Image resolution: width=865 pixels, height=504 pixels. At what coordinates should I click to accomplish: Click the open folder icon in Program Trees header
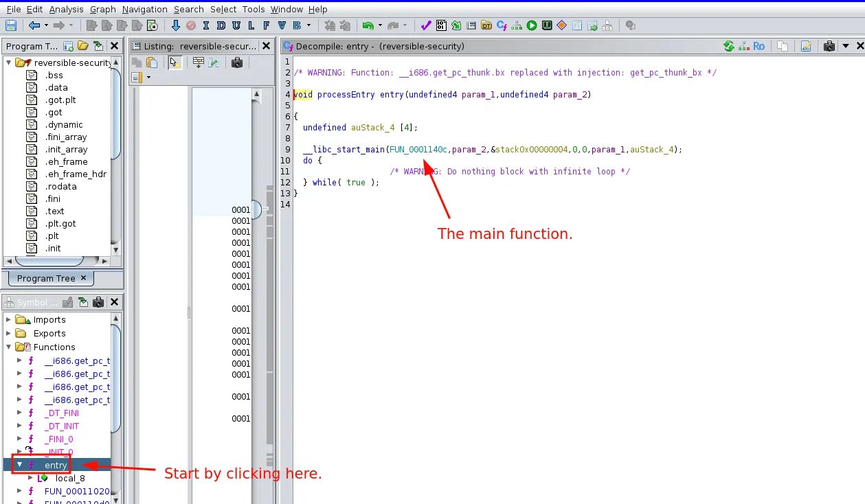[83, 46]
